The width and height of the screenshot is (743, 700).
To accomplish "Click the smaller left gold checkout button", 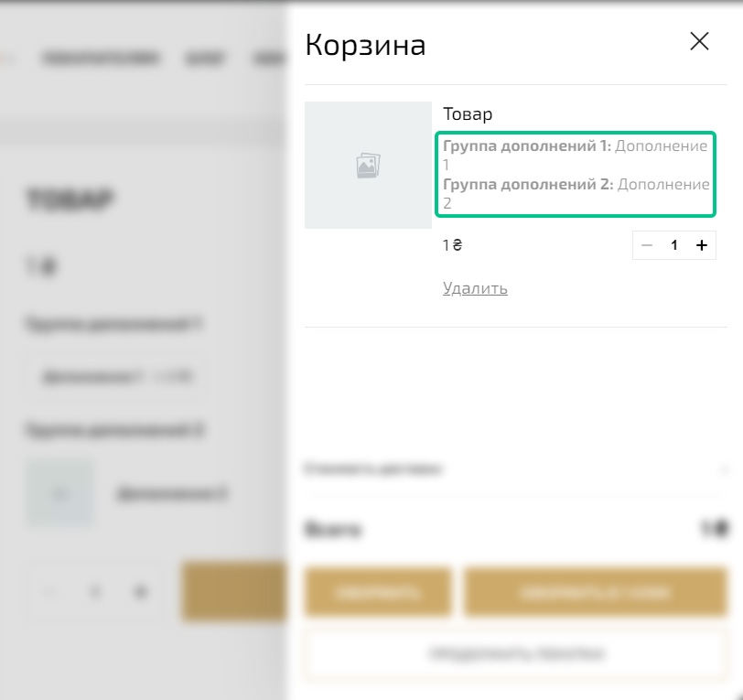I will (x=378, y=592).
